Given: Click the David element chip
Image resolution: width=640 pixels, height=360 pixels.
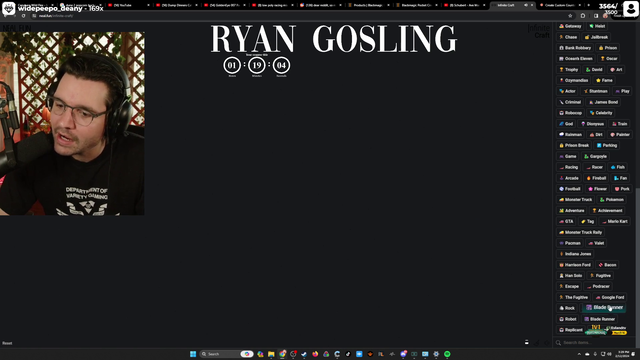Looking at the screenshot, I should point(594,70).
